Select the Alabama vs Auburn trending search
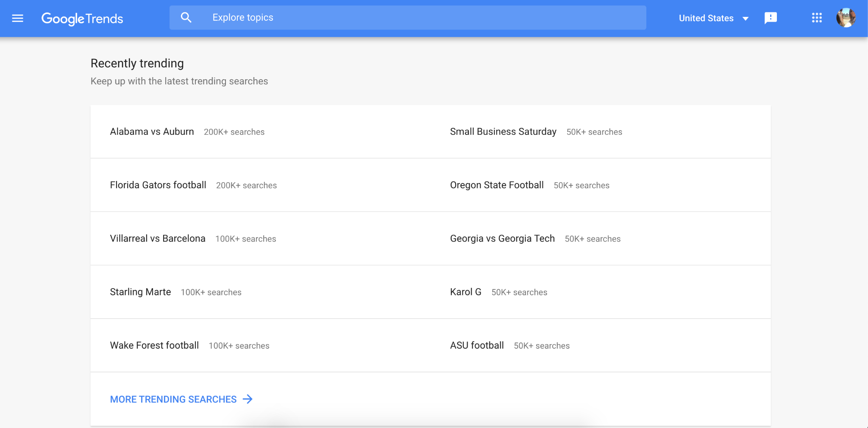868x428 pixels. 152,131
